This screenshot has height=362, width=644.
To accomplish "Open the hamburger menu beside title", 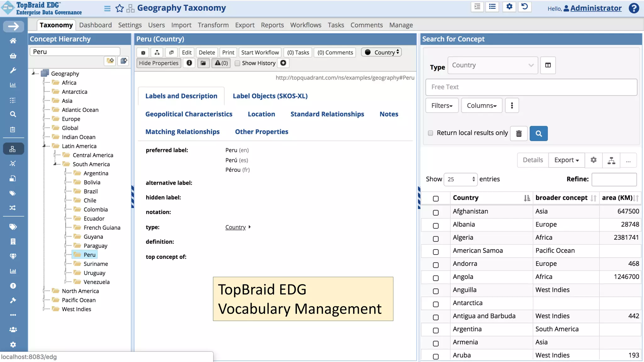I will tap(107, 8).
